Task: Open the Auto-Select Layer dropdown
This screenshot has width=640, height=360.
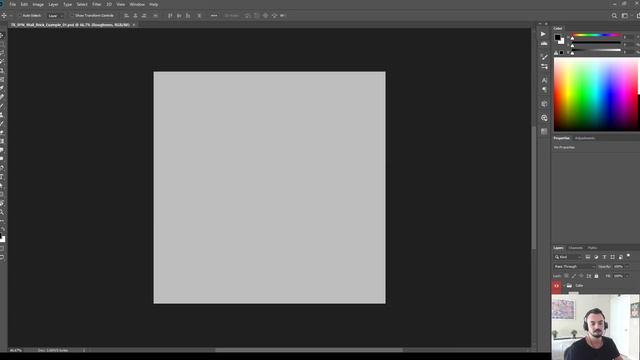Action: pos(56,16)
